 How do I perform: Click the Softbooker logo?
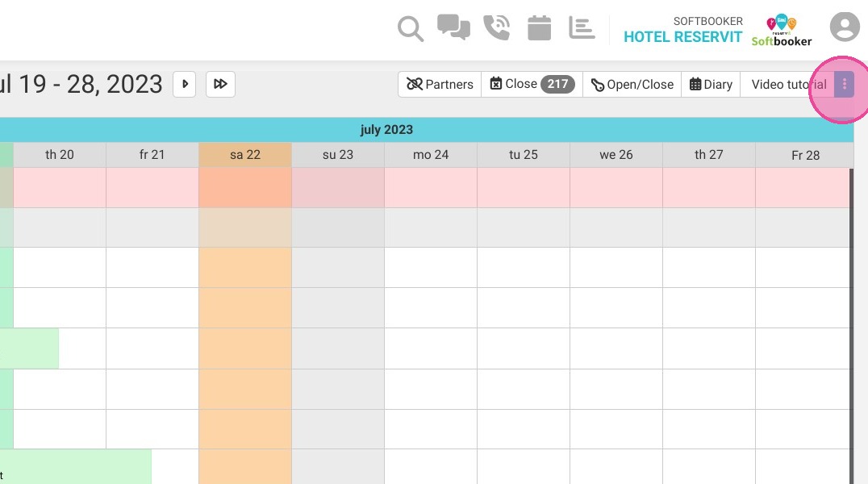(781, 31)
